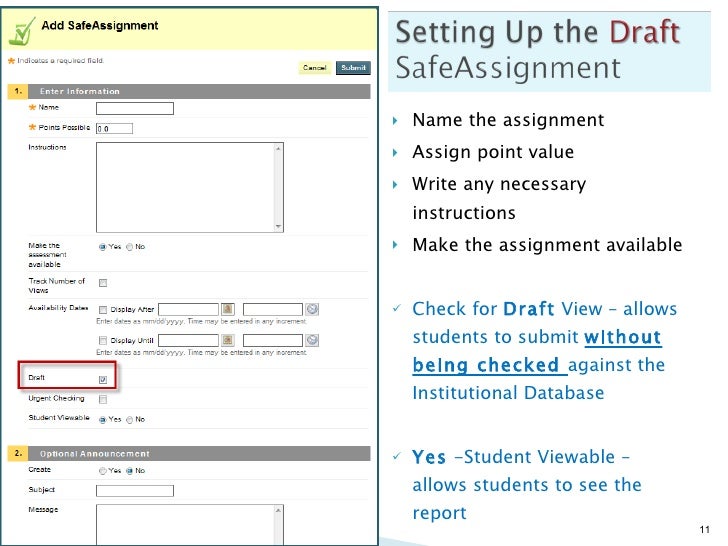Click the Add SafeAssignment checkmark icon

pyautogui.click(x=22, y=32)
